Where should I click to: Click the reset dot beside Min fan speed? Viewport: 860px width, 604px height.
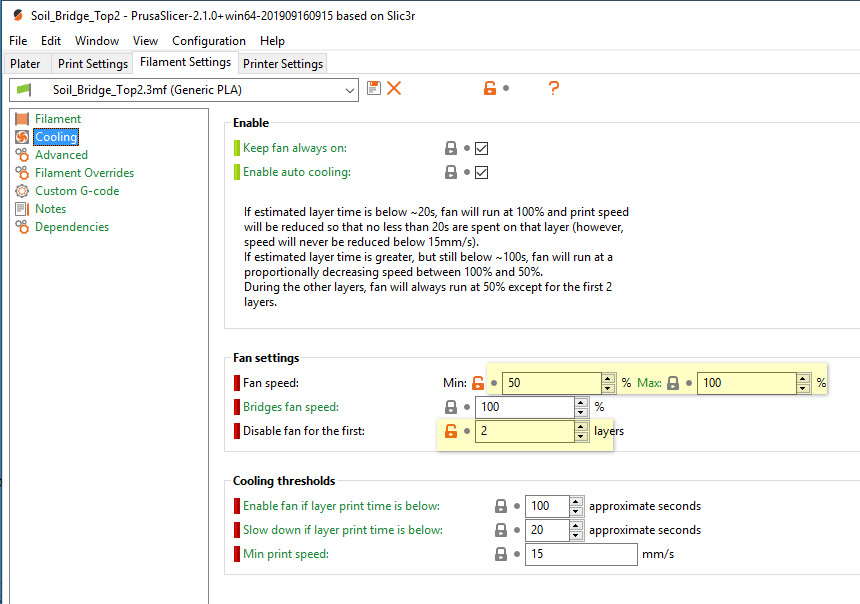pos(494,383)
